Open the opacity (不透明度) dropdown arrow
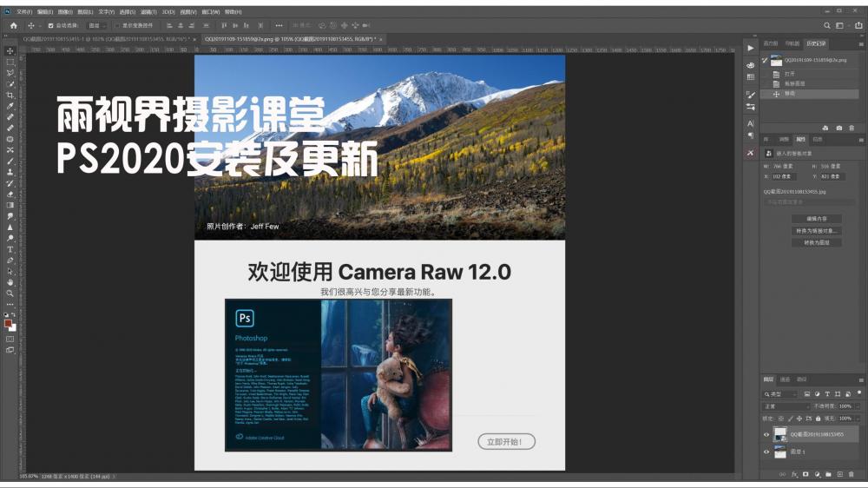Viewport: 868px width, 488px height. (x=858, y=406)
